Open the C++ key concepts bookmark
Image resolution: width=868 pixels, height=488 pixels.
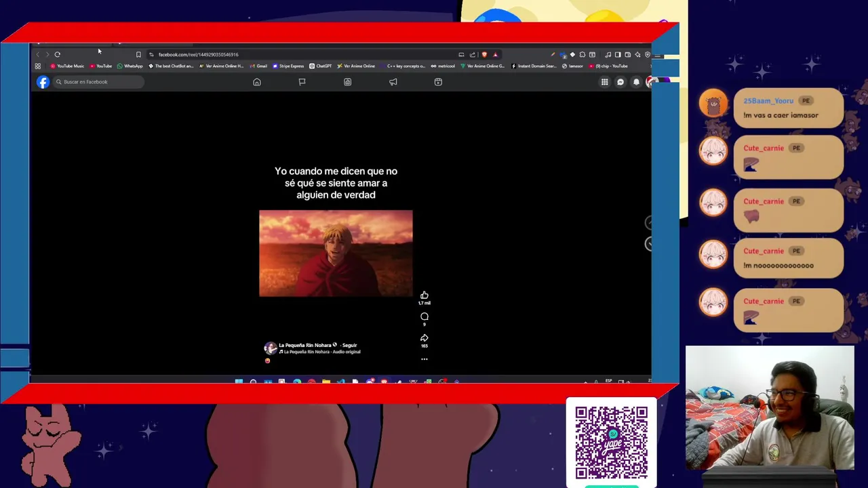coord(403,66)
